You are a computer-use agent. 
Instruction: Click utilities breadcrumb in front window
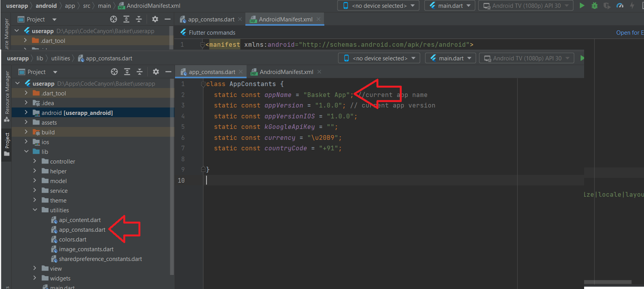point(61,58)
